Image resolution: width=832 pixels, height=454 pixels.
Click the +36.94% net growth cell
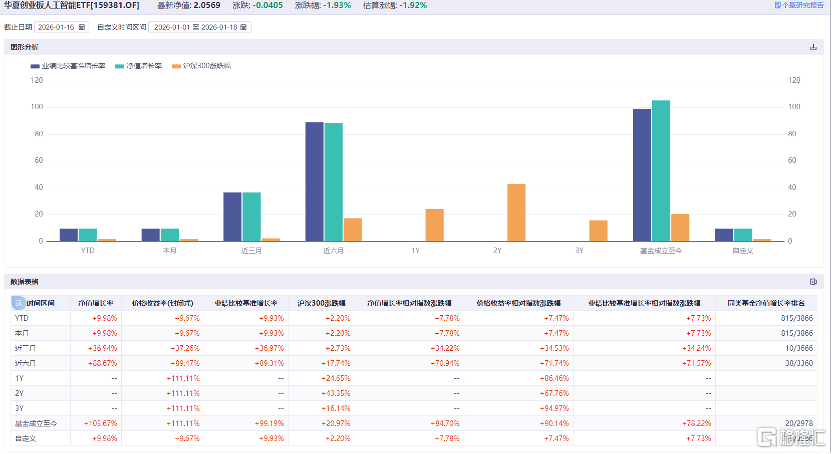click(102, 348)
